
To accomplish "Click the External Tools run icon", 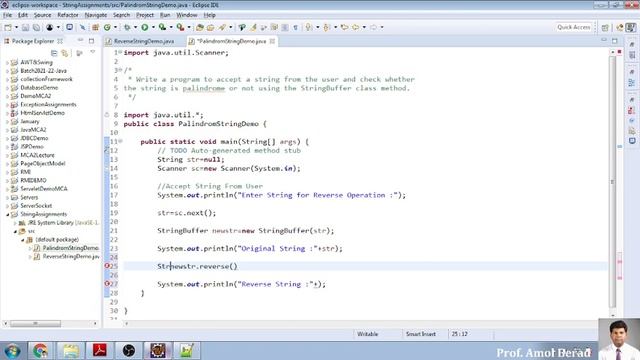I will (180, 27).
